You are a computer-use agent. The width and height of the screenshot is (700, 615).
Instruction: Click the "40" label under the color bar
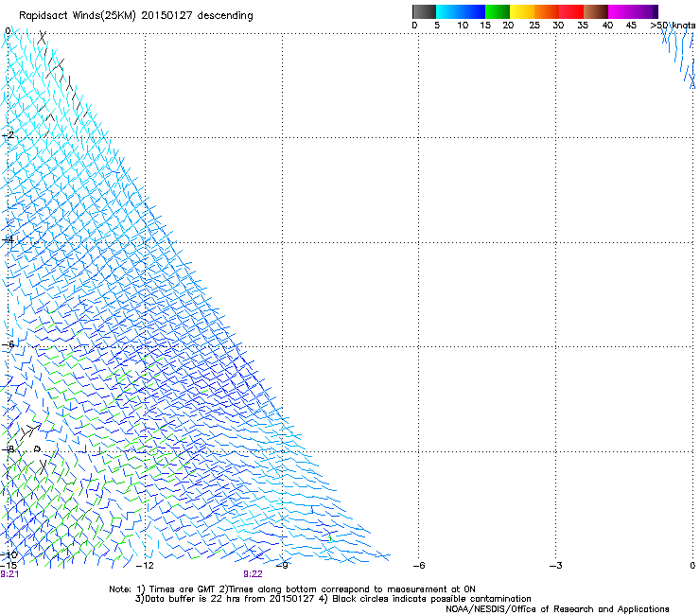[x=607, y=26]
